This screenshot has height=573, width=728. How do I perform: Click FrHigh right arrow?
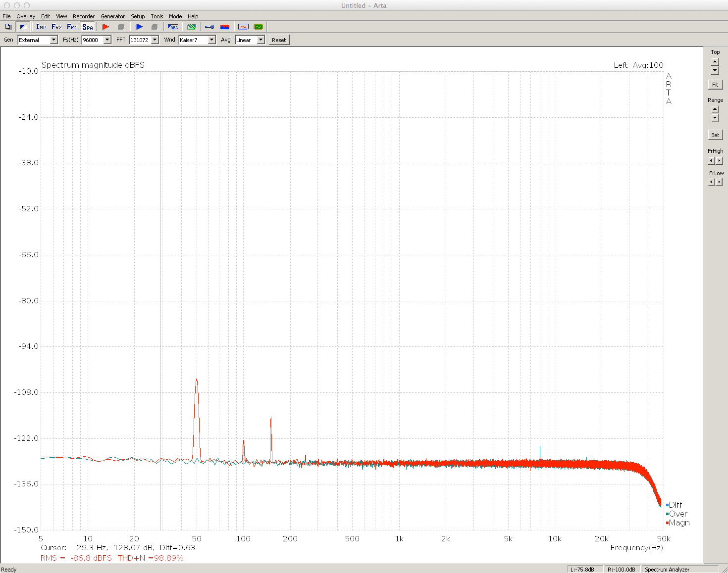720,161
